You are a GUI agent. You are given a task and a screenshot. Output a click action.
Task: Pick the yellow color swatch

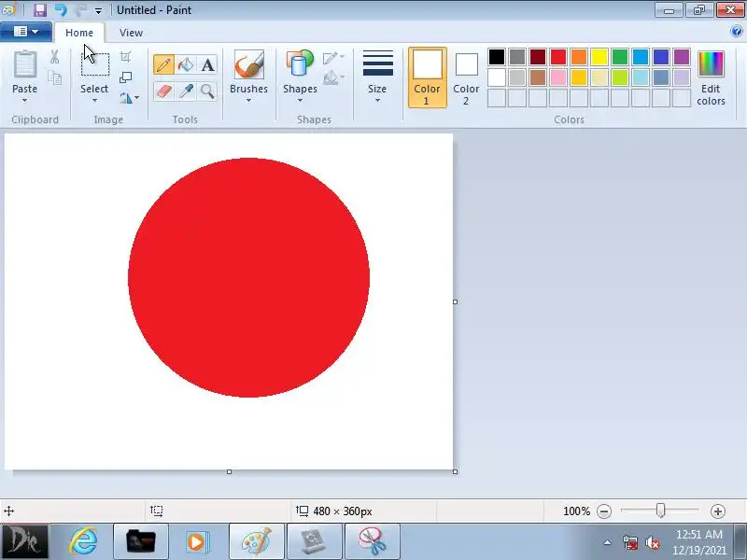[599, 57]
